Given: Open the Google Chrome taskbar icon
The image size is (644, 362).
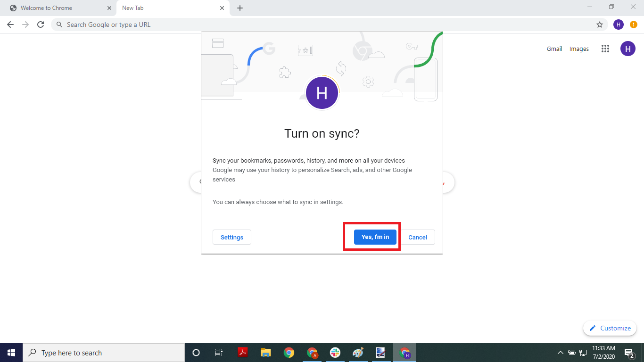Looking at the screenshot, I should (x=289, y=353).
